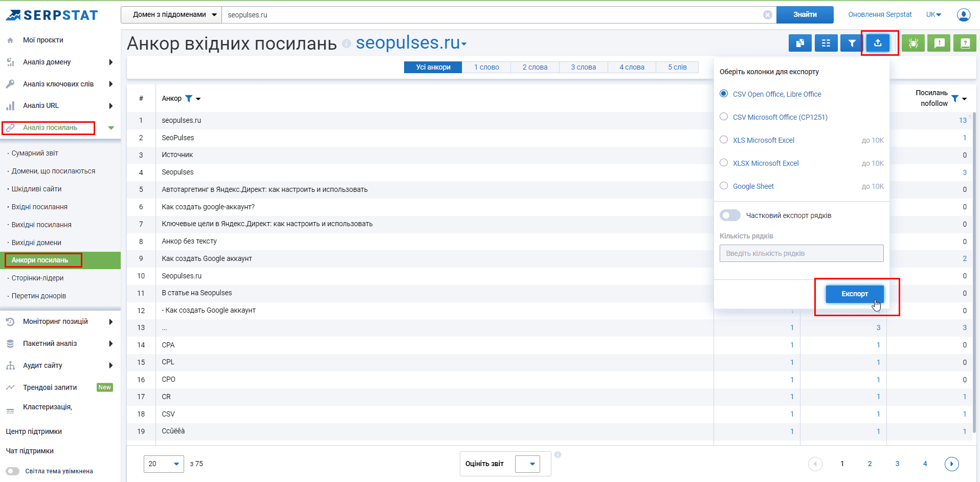
Task: Click the Знайти search button
Action: coord(805,15)
